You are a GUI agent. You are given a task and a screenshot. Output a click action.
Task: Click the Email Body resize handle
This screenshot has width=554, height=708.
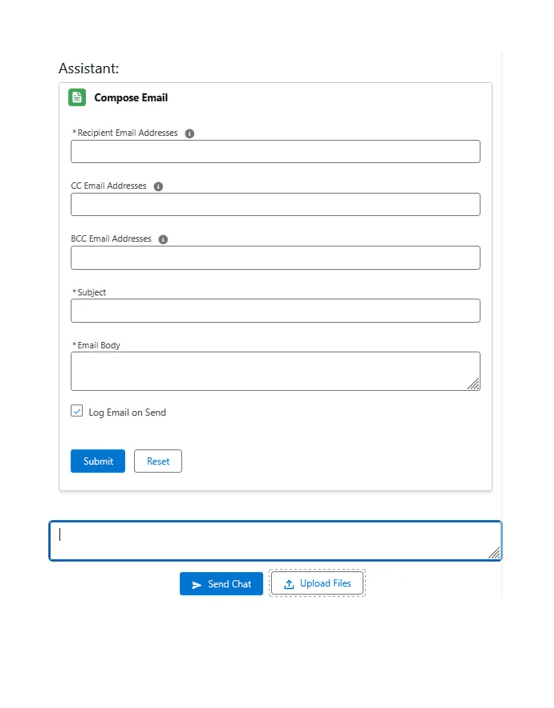474,384
